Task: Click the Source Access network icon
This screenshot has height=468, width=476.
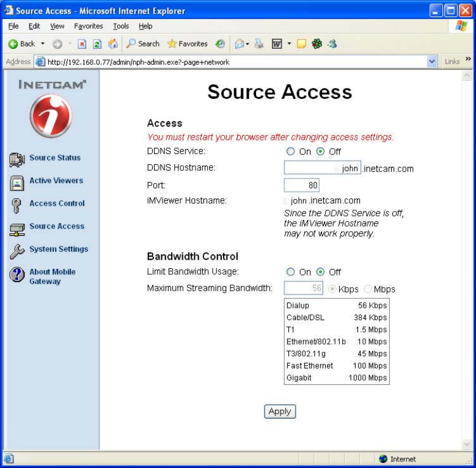Action: tap(16, 230)
